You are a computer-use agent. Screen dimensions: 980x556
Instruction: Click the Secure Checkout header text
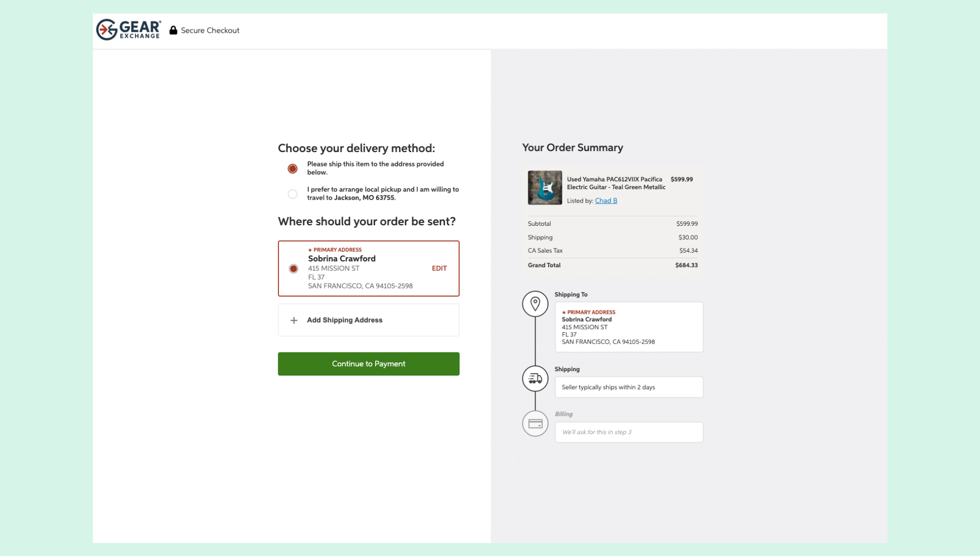coord(210,30)
